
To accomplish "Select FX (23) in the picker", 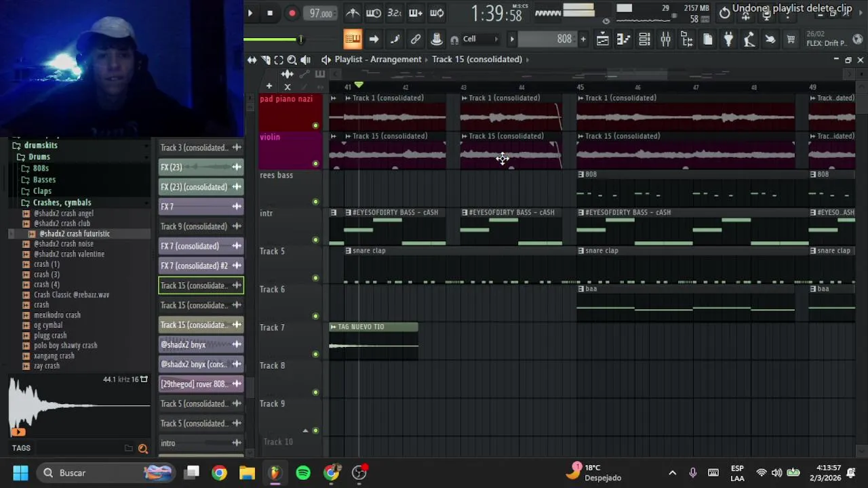I will [x=201, y=167].
